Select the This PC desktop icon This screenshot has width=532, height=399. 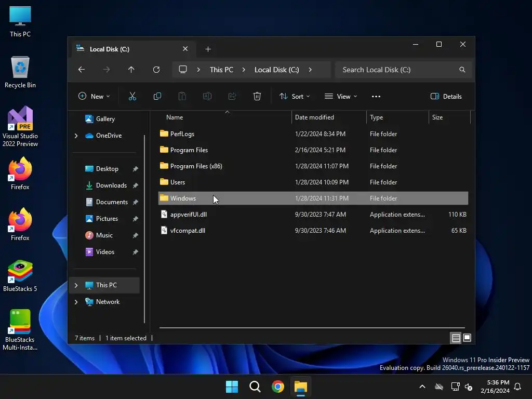click(20, 21)
